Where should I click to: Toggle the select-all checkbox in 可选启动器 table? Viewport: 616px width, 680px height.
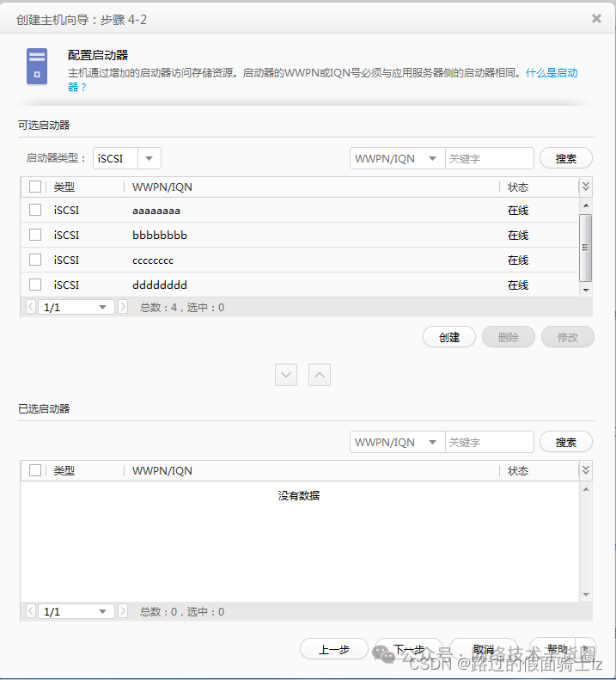coord(35,187)
